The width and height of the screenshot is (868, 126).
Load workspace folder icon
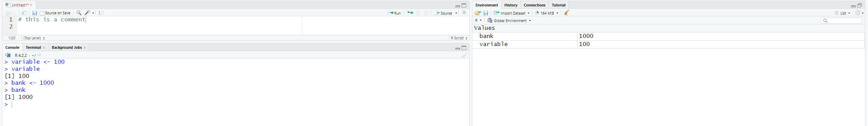click(x=477, y=13)
